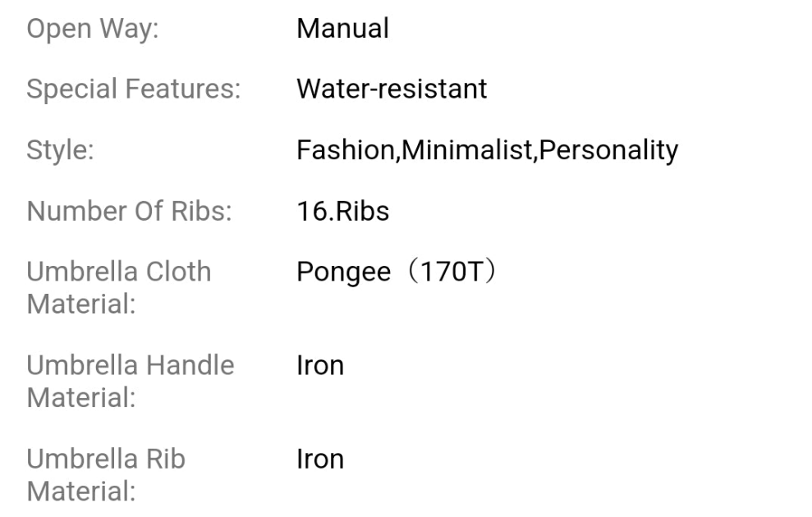Click the word 'Minimalist' in Style value

[x=467, y=151]
